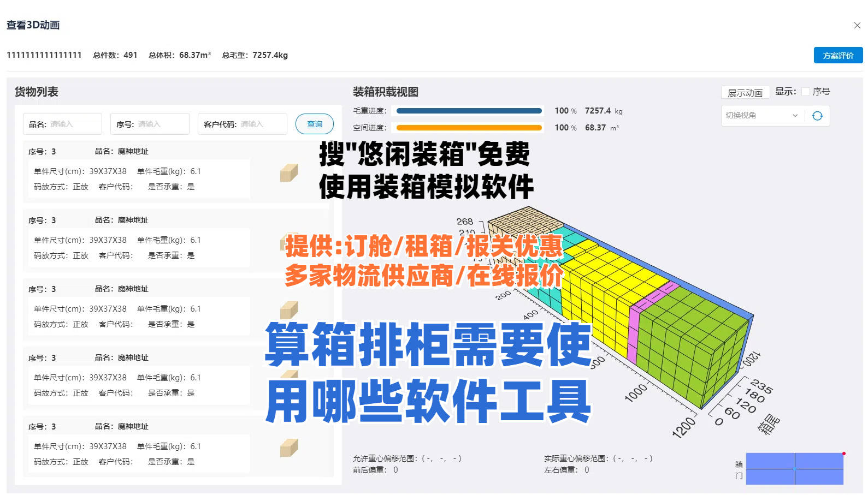The height and width of the screenshot is (495, 868).
Task: Click the 空间进度 progress bar
Action: point(469,128)
